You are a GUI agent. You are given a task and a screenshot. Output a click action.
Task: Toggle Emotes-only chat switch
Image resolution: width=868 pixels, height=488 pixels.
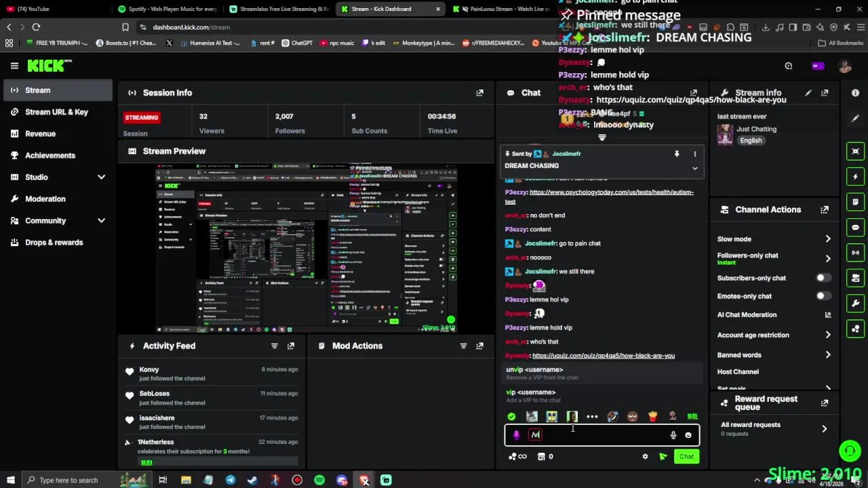pyautogui.click(x=823, y=296)
